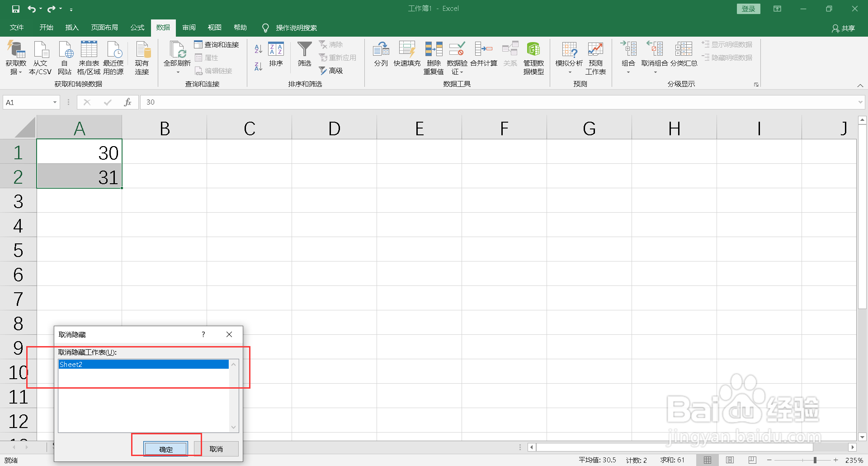Screen dimensions: 868x466
Task: Click Refresh All (全部刷新) icon
Action: (177, 50)
